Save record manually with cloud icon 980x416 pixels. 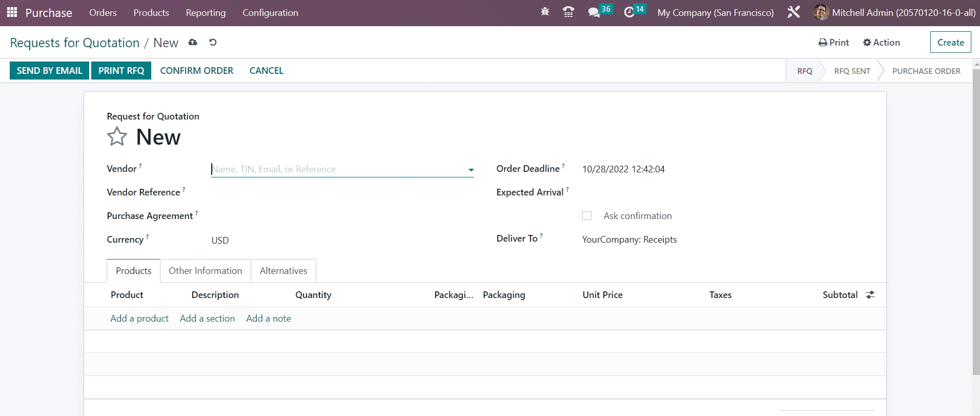[x=193, y=43]
